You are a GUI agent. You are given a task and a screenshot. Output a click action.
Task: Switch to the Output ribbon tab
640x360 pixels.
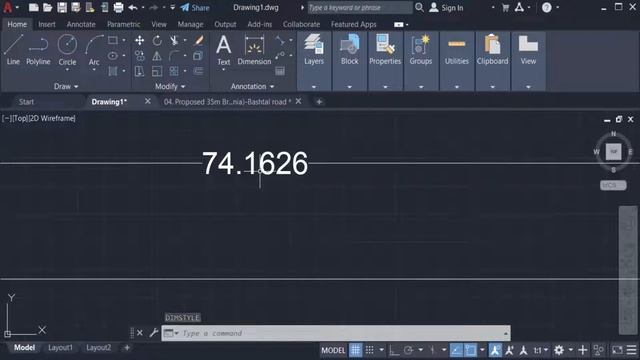pos(225,24)
